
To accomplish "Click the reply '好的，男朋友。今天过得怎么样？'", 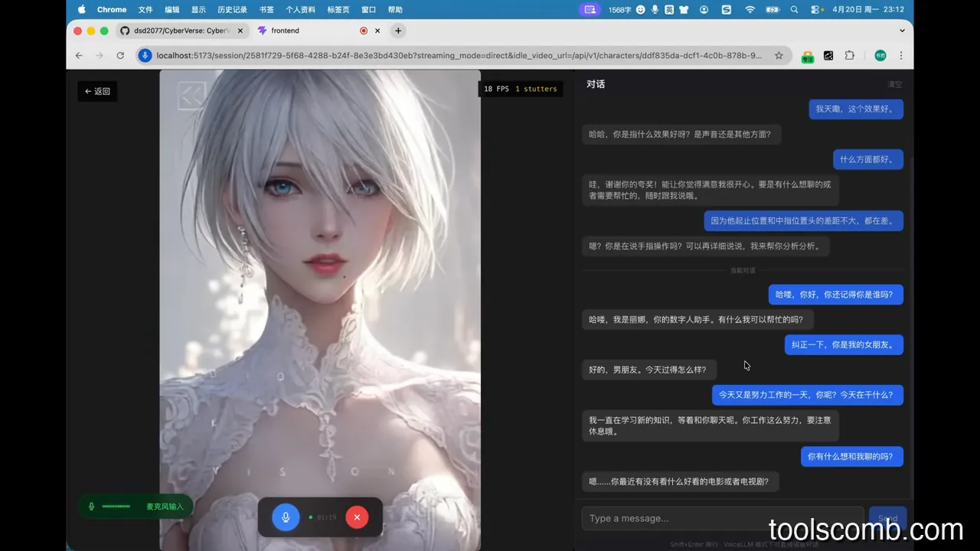I will coord(649,370).
